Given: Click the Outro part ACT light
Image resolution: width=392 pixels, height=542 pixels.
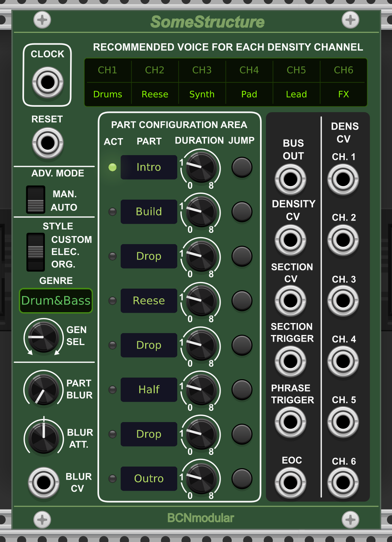Looking at the screenshot, I should 113,479.
